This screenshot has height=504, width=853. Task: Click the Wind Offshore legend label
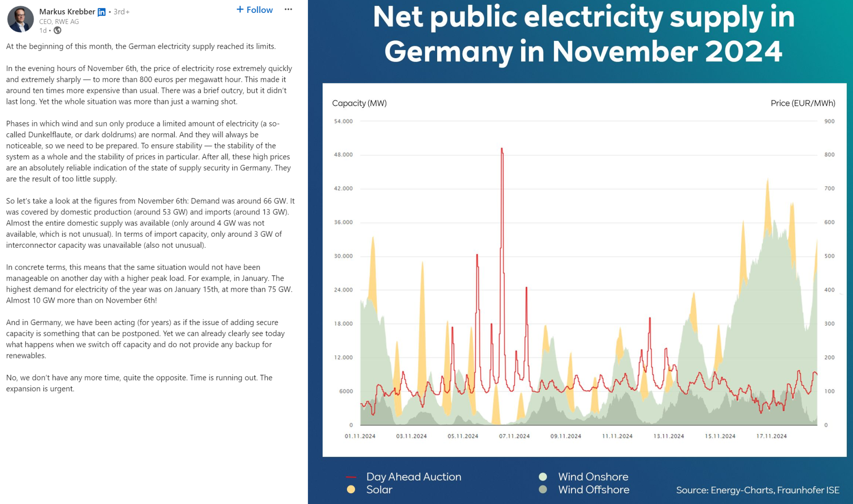594,489
